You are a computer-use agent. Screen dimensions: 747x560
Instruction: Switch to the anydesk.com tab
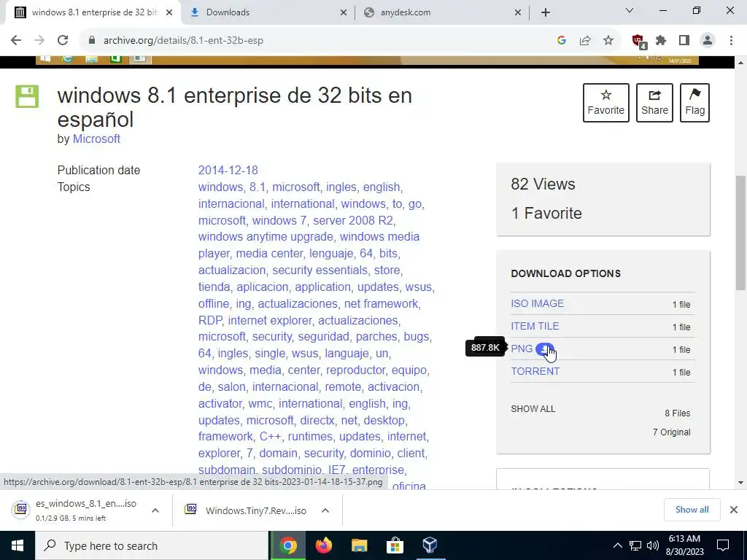[442, 12]
